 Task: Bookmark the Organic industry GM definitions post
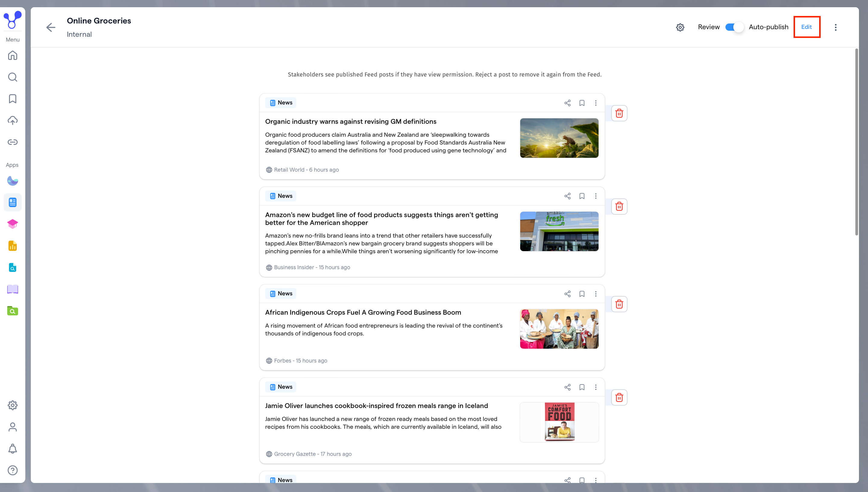click(582, 103)
